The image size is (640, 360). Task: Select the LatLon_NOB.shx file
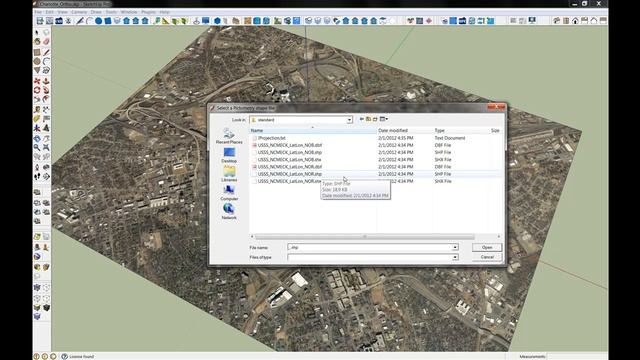(289, 160)
